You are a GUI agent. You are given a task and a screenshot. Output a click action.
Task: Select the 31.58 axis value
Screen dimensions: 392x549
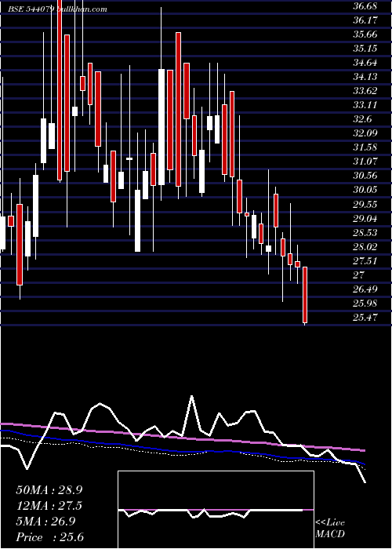coord(365,147)
